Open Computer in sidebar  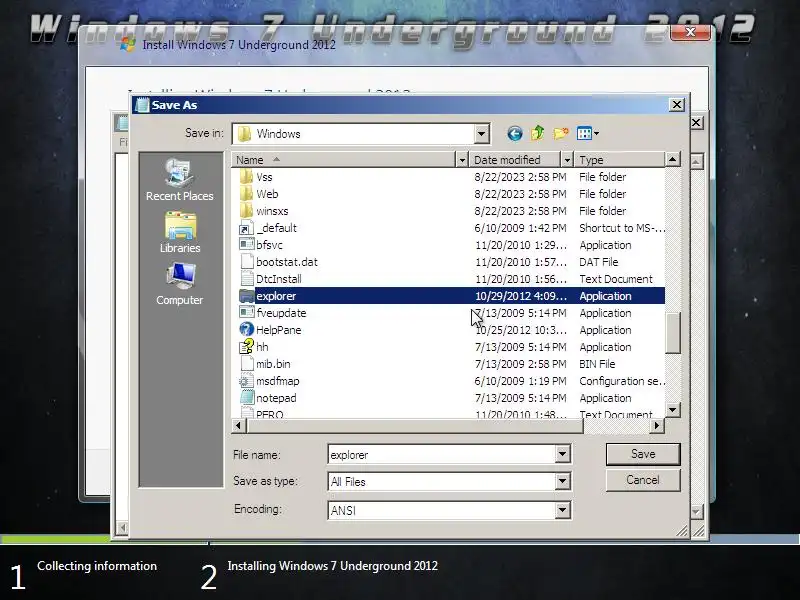[180, 284]
